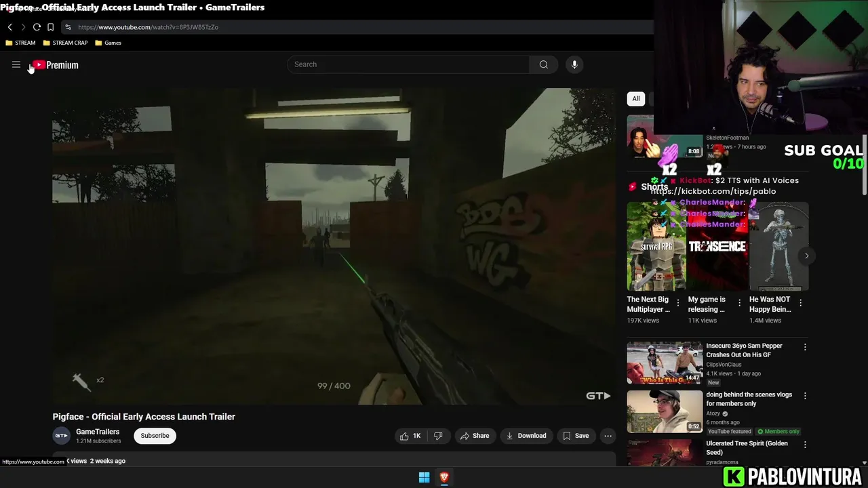Open 'doing behind the scenes vlogs' video title
The width and height of the screenshot is (868, 488).
click(x=749, y=399)
